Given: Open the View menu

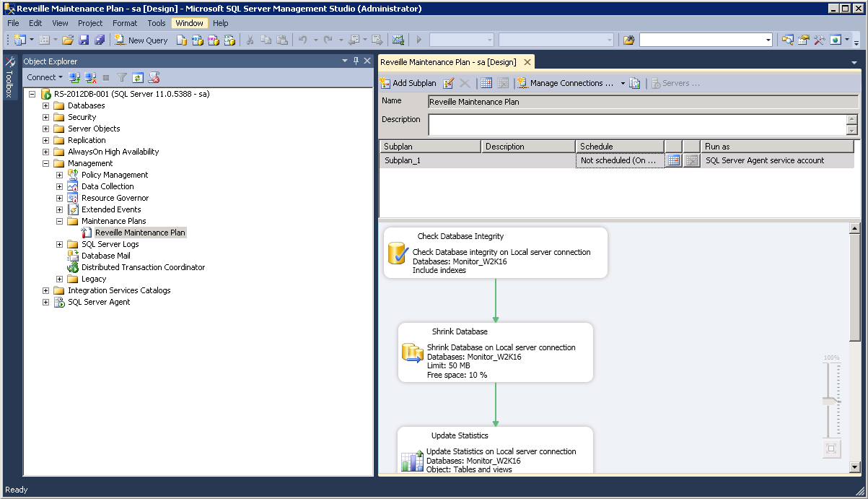Looking at the screenshot, I should point(61,23).
